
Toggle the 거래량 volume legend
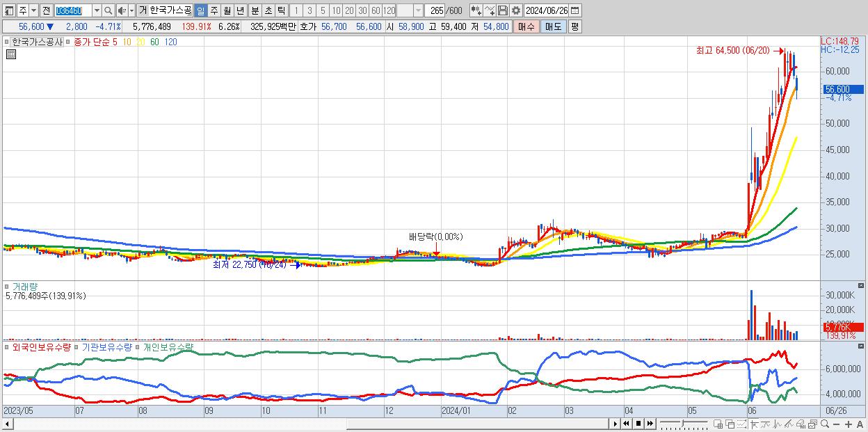coord(24,286)
